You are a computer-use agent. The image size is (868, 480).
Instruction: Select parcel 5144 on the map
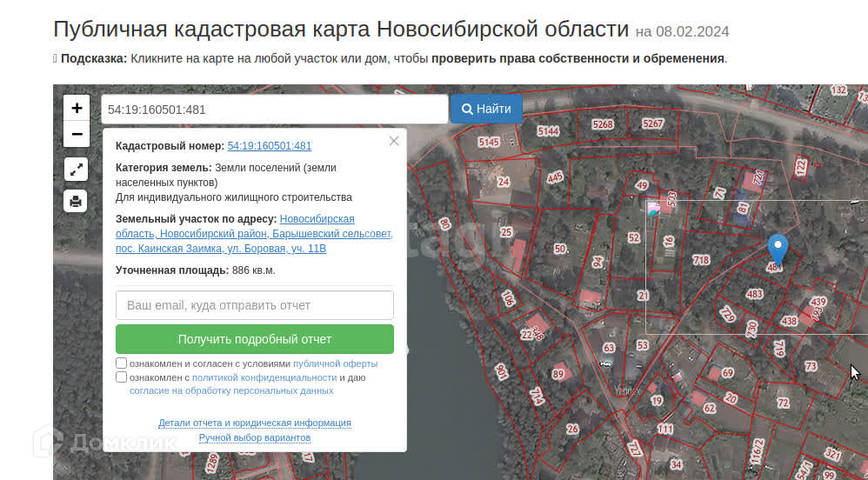548,131
